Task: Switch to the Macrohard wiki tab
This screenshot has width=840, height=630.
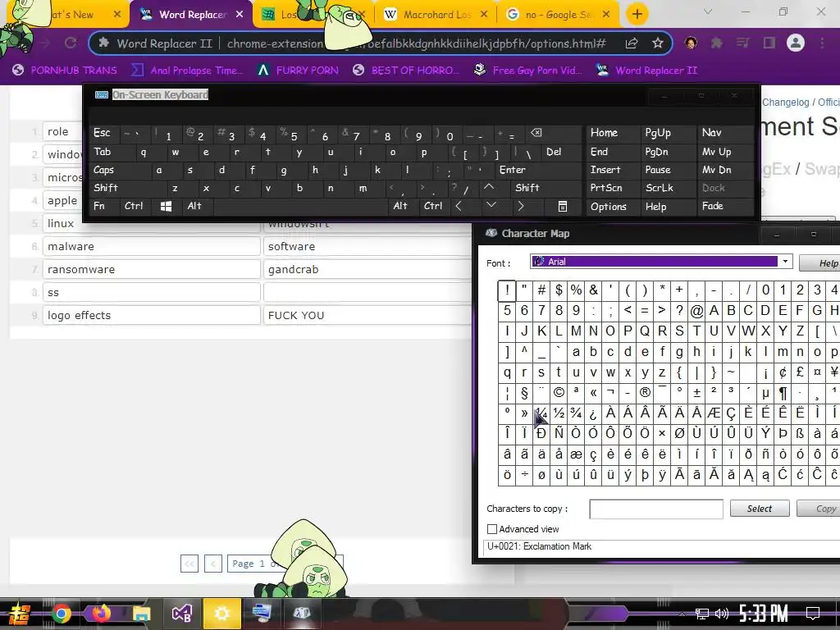Action: click(x=436, y=15)
